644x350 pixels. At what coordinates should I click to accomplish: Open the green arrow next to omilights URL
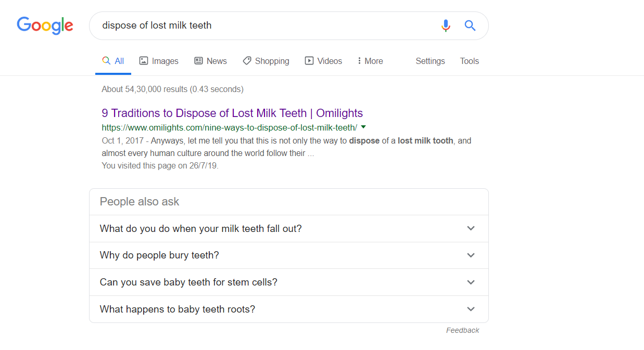coord(363,127)
